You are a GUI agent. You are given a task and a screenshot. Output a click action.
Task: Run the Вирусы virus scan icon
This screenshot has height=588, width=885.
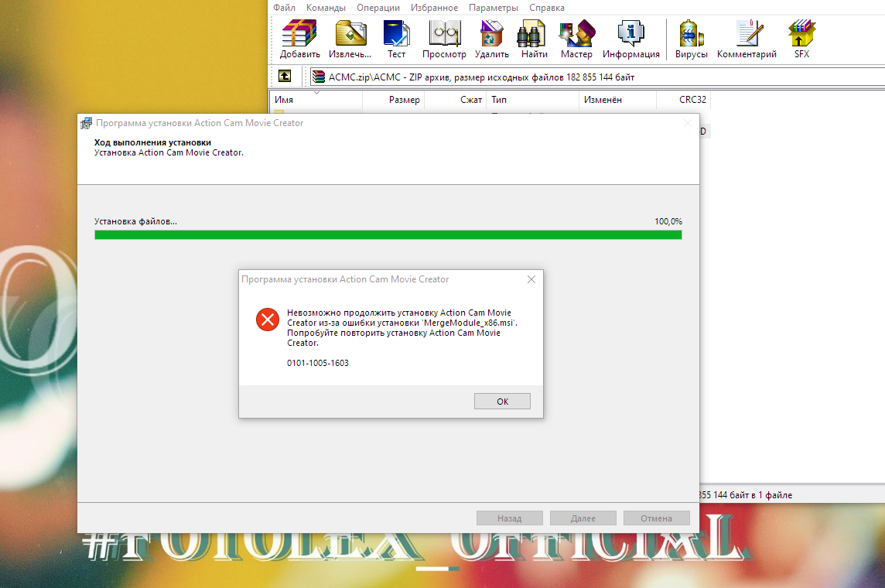(691, 39)
